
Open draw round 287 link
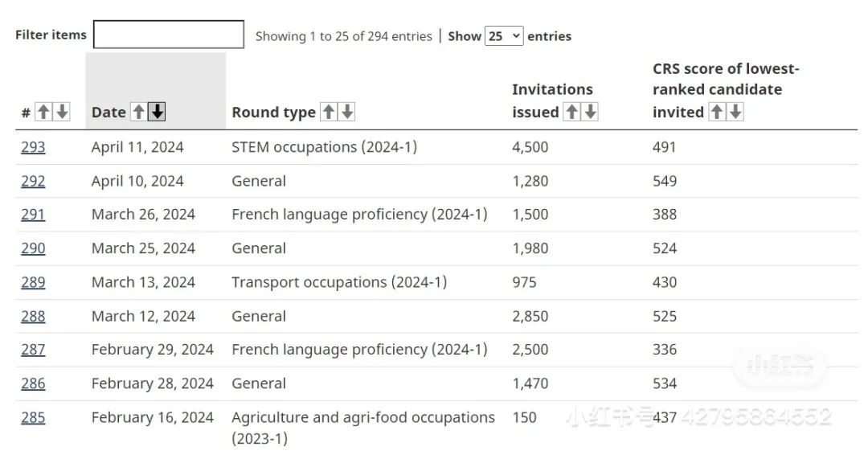pyautogui.click(x=33, y=349)
